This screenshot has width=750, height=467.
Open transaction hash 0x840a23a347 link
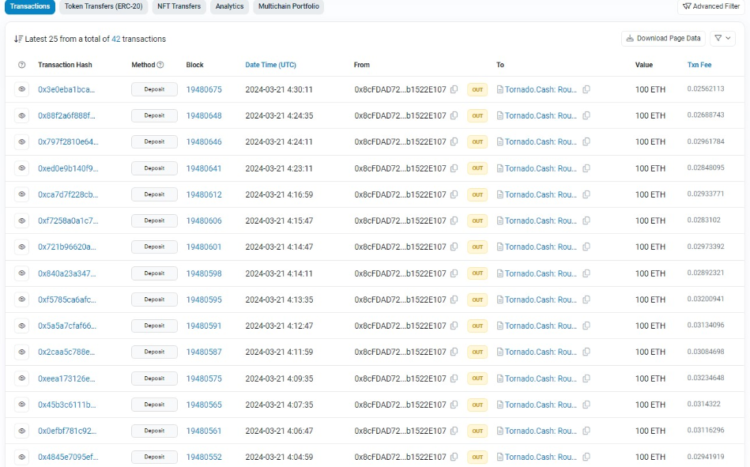(x=67, y=273)
